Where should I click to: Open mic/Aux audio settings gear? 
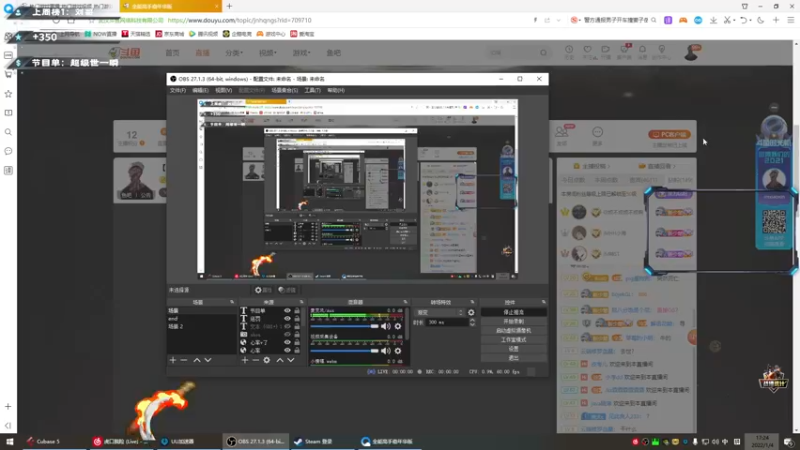398,326
